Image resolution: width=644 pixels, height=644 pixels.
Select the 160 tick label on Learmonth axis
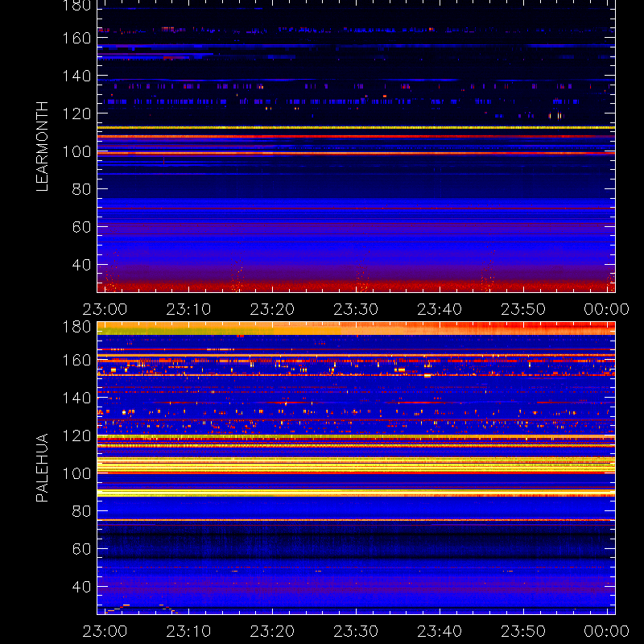(x=76, y=38)
